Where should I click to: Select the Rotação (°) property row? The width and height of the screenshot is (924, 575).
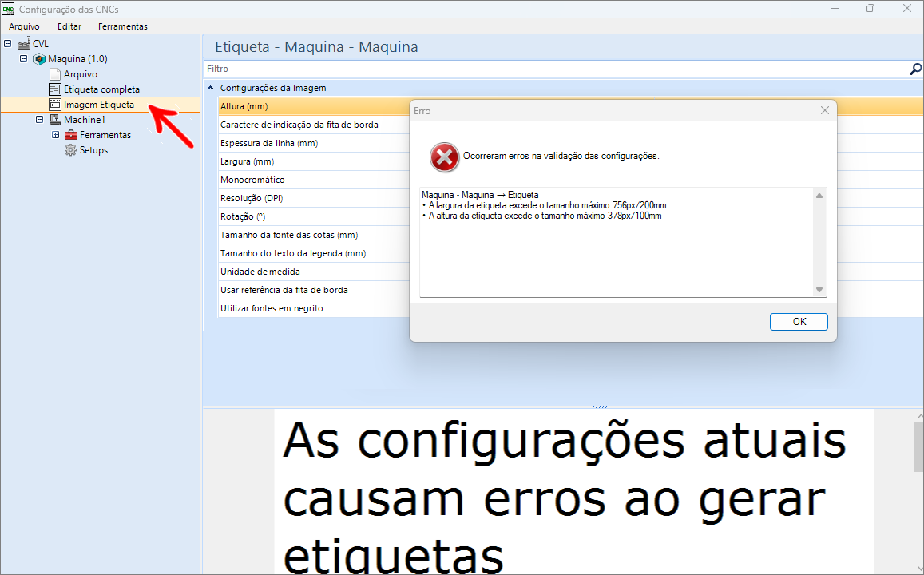tap(314, 216)
